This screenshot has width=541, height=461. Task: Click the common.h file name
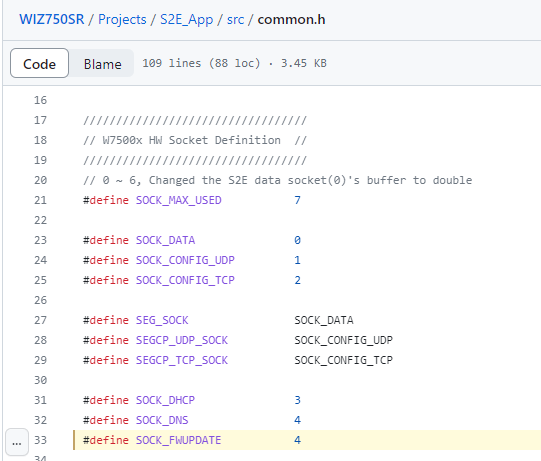tap(291, 19)
